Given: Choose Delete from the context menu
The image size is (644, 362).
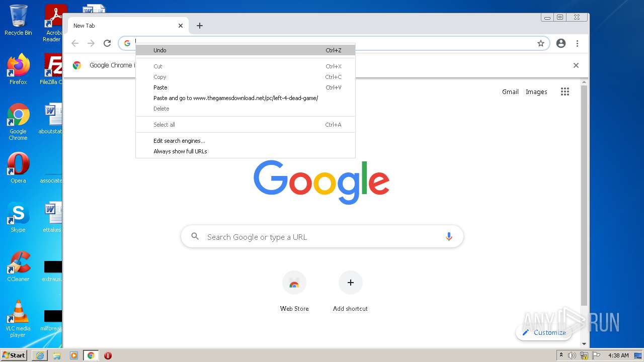Looking at the screenshot, I should [x=246, y=109].
